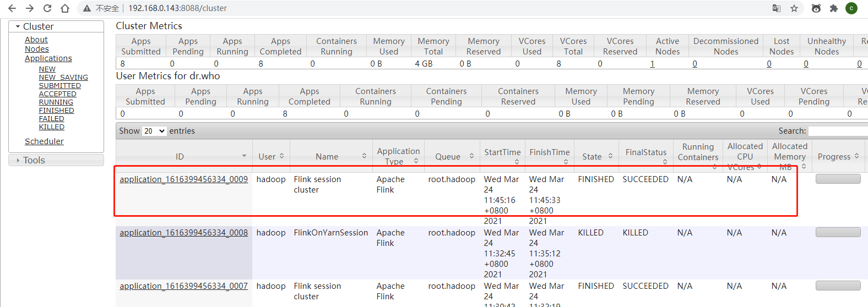868x307 pixels.
Task: Filter applications by NEW_SAVING state
Action: click(63, 78)
